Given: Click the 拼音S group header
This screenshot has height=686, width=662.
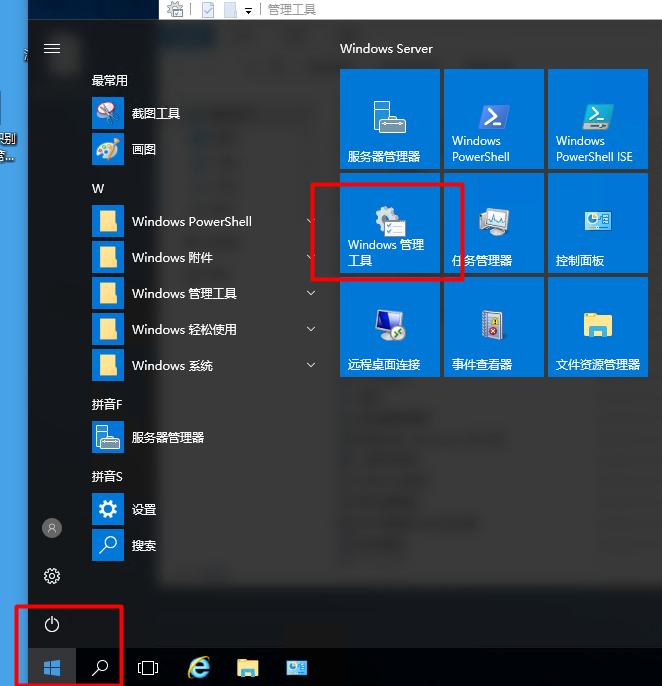Looking at the screenshot, I should coord(107,476).
